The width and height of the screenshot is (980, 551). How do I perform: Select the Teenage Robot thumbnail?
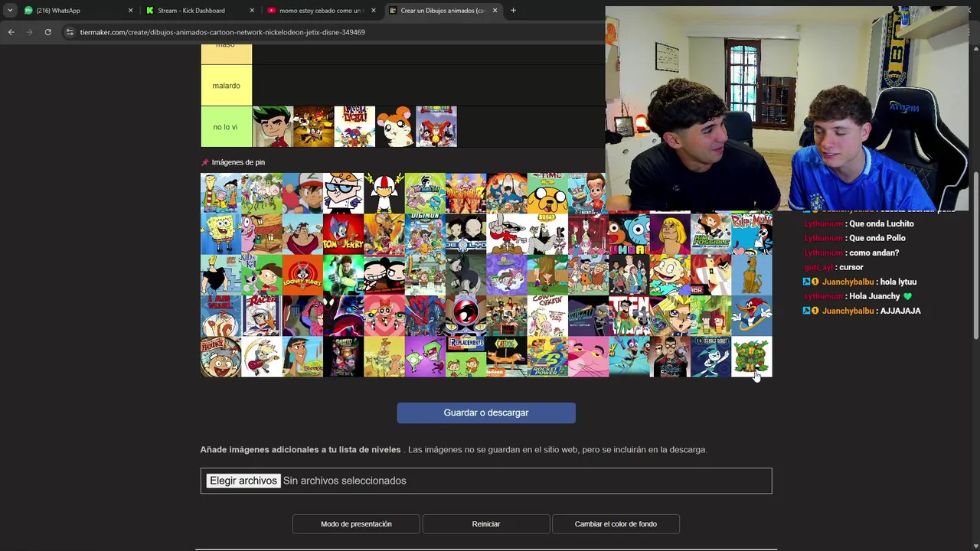coord(710,357)
